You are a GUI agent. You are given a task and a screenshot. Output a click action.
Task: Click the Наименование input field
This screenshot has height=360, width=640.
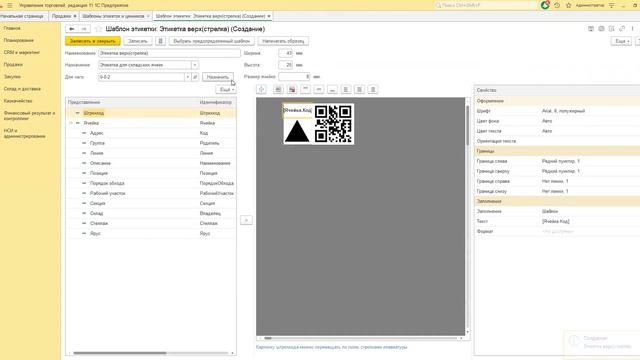click(169, 53)
